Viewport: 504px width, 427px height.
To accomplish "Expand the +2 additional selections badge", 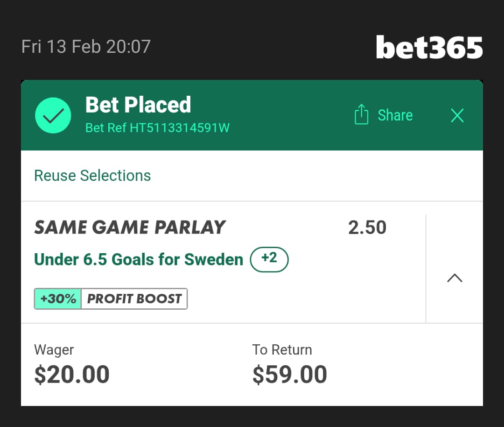I will [269, 259].
